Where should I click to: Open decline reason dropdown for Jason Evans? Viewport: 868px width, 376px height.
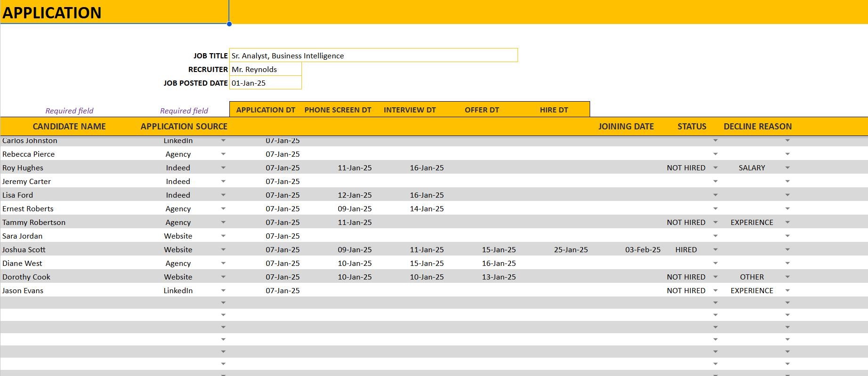[787, 290]
